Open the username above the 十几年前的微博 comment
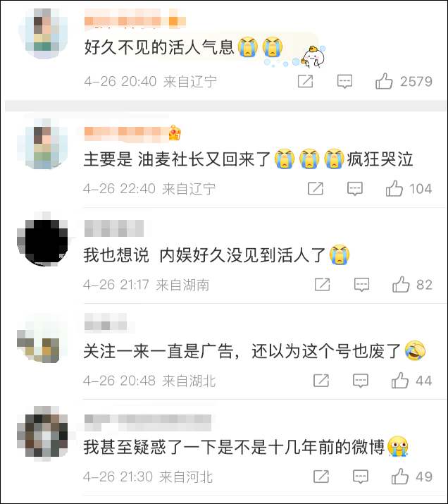The height and width of the screenshot is (504, 448). point(148,423)
